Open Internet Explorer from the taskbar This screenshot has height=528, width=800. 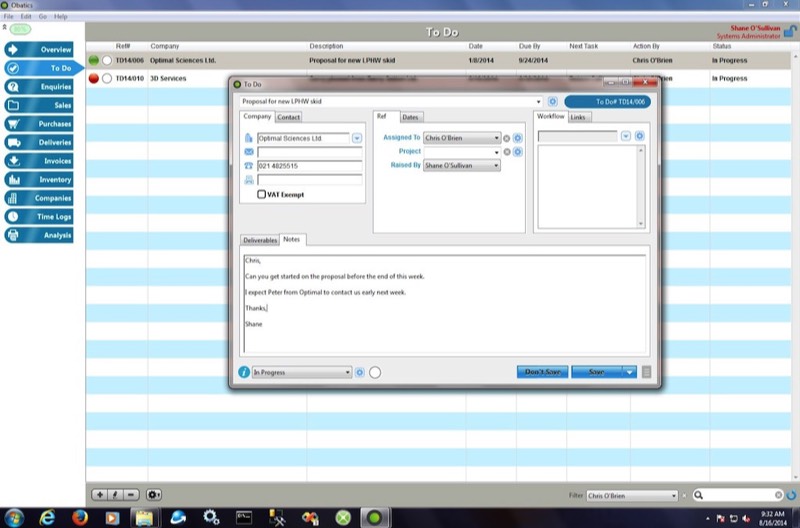47,518
